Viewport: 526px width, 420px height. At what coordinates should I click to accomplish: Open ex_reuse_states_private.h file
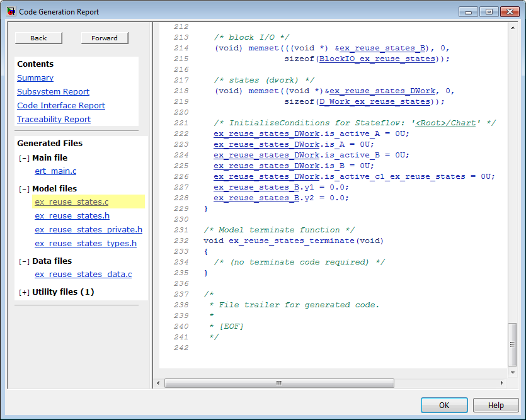click(88, 230)
